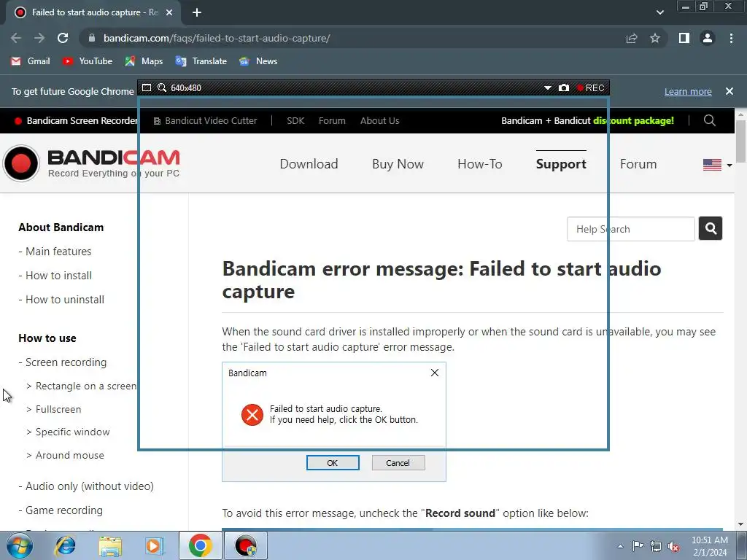Dismiss the Chrome update infobar

click(x=729, y=91)
